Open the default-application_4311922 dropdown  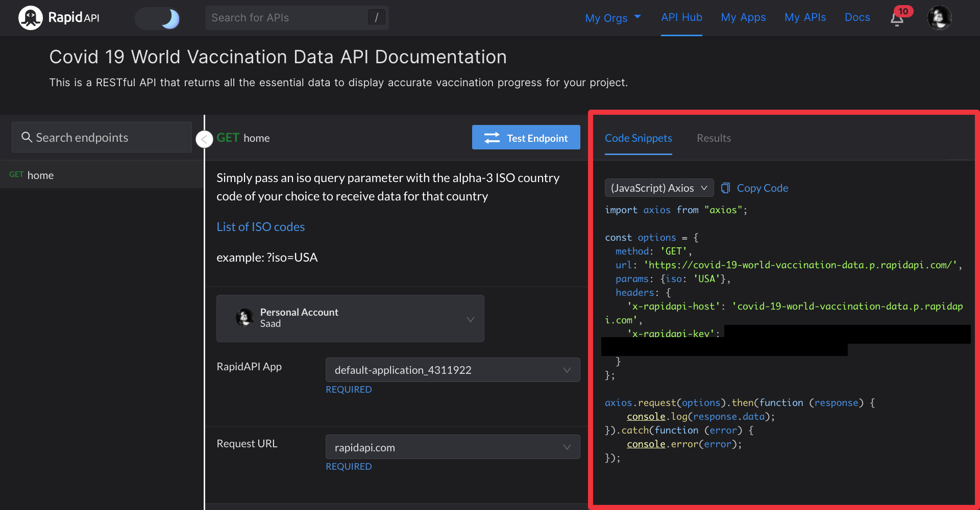coord(453,370)
